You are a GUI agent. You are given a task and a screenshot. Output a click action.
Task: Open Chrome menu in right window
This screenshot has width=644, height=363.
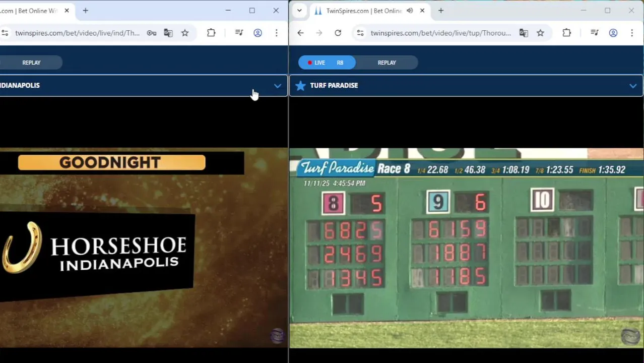(x=631, y=33)
